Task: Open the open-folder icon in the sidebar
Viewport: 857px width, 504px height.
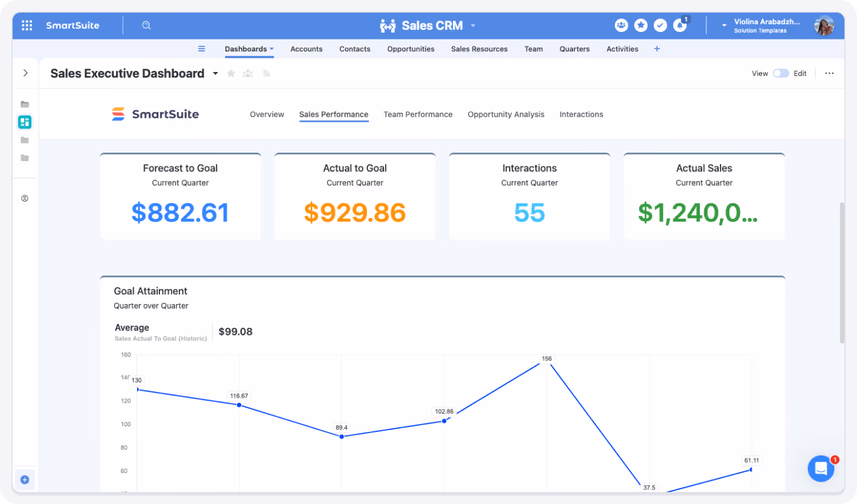Action: (25, 105)
